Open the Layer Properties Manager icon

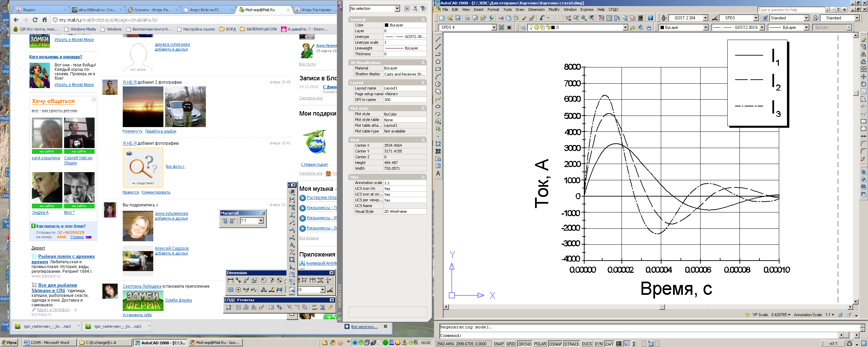[x=523, y=27]
